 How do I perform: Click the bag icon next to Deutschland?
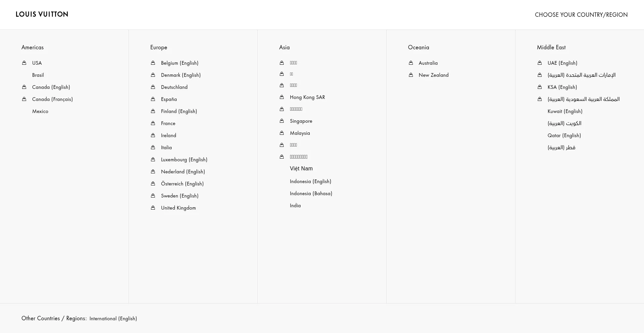pos(153,87)
